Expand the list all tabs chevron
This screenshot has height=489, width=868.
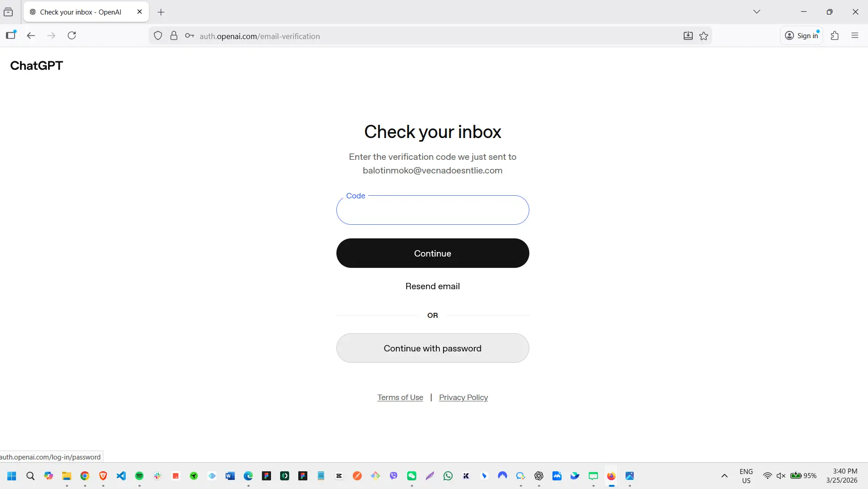click(x=756, y=12)
